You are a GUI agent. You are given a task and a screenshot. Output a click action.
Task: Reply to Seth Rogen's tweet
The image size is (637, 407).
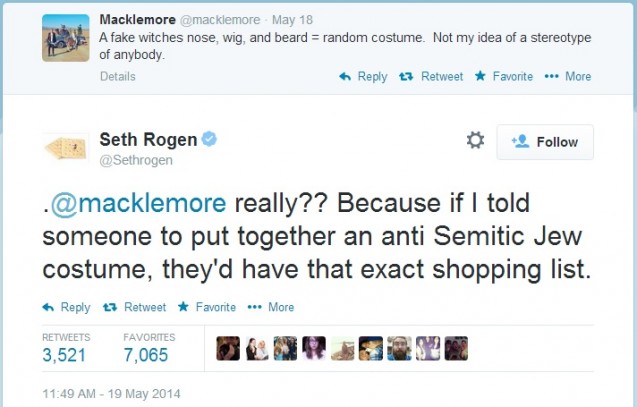(67, 307)
